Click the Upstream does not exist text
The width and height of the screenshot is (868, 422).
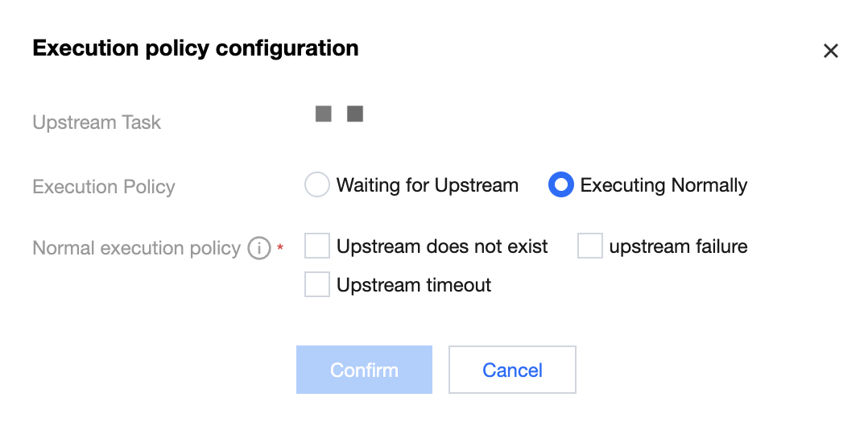(442, 246)
